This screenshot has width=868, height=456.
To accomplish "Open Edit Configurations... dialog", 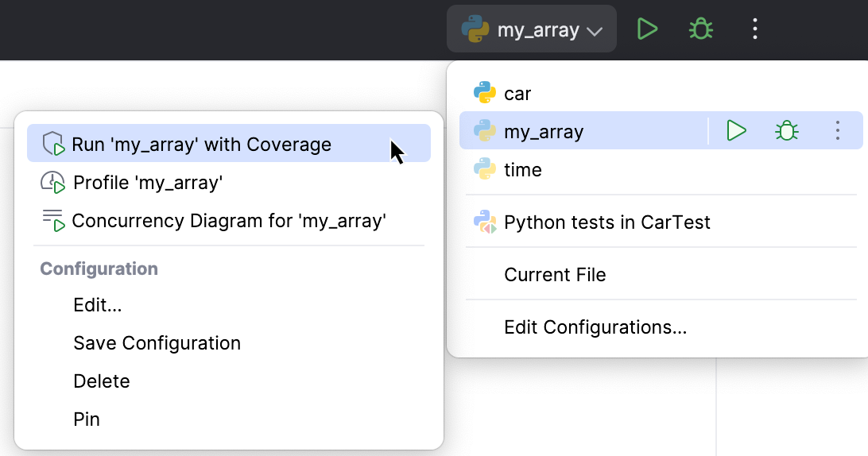I will [x=595, y=327].
